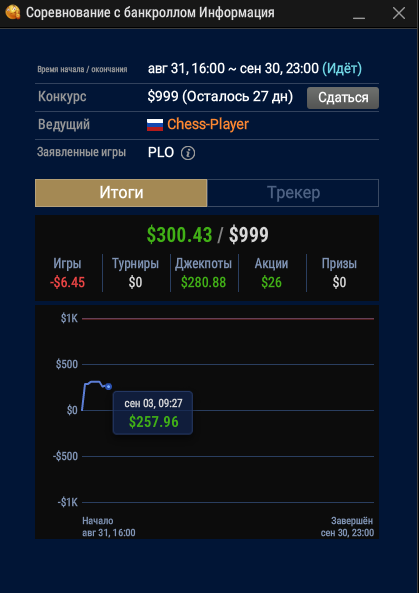Click the $257.96 tooltip on chart
419x593 pixels.
click(153, 413)
